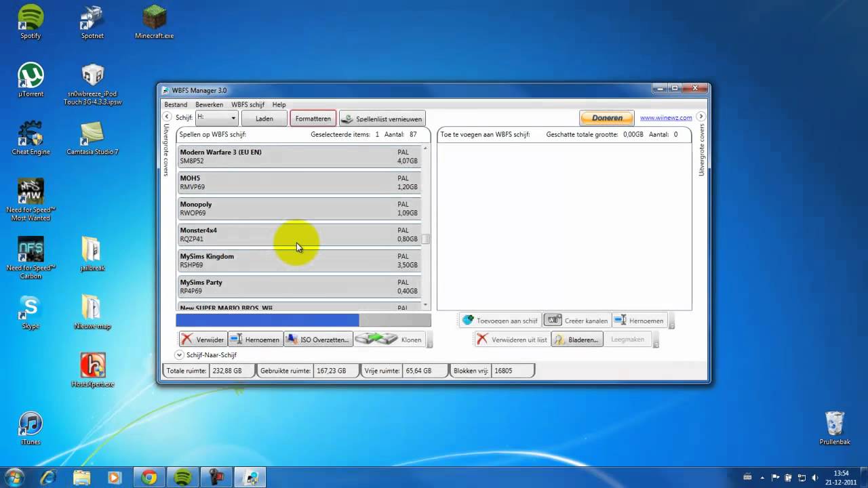Open overflow of the Verwijder/Klonen toolbar
This screenshot has height=488, width=868.
(x=429, y=340)
